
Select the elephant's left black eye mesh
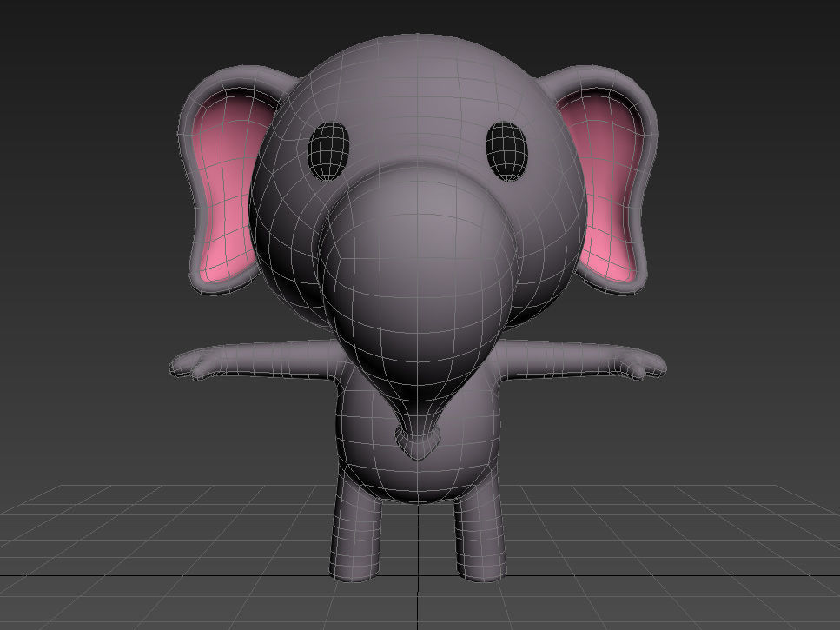pos(328,151)
